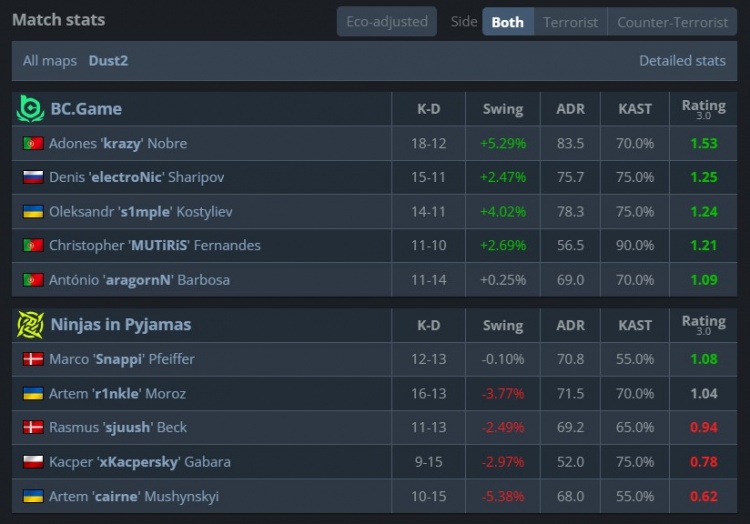Select the Terrorist side filter

pos(570,21)
